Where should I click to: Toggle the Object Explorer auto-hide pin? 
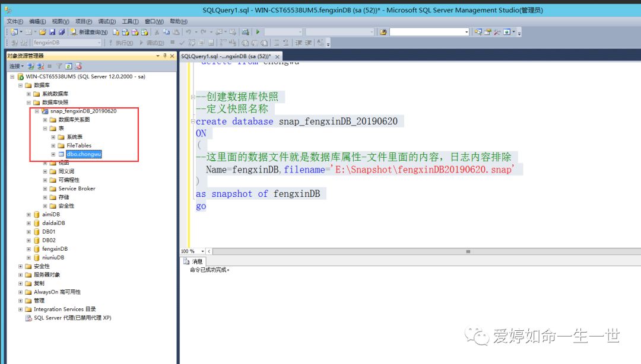[x=165, y=56]
